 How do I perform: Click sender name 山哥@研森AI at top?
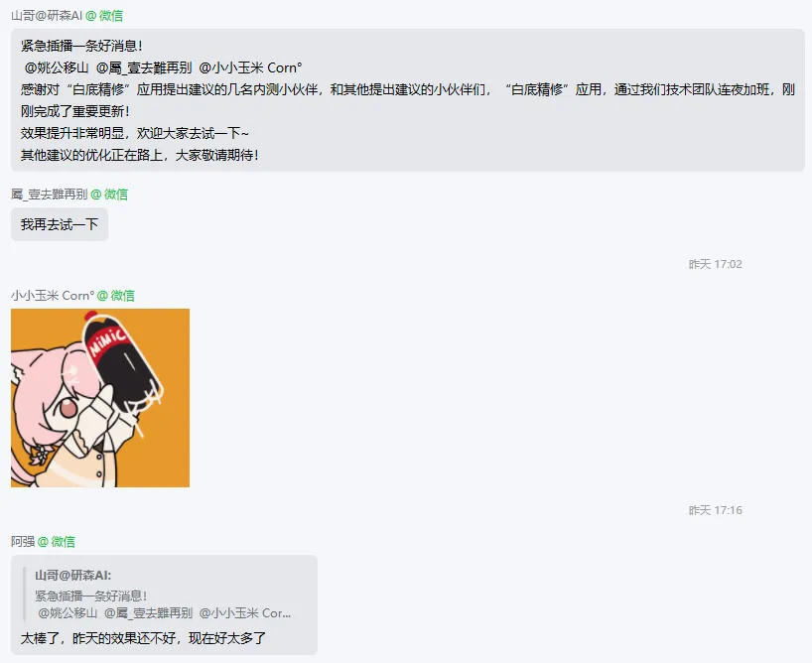[47, 16]
